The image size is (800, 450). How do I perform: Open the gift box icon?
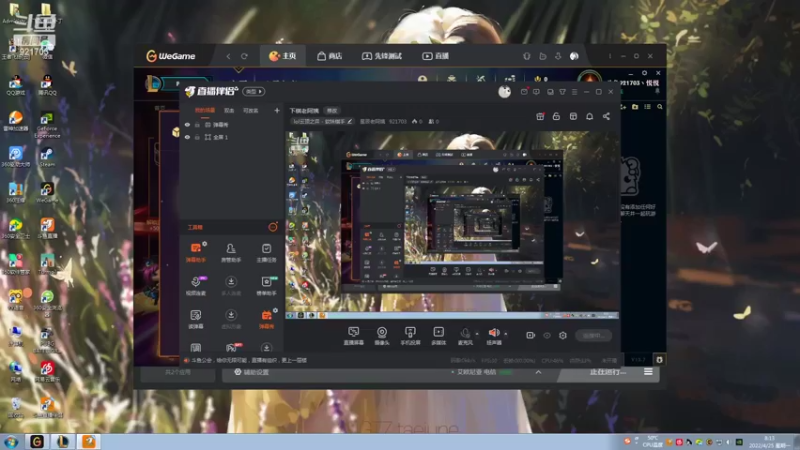click(x=540, y=116)
